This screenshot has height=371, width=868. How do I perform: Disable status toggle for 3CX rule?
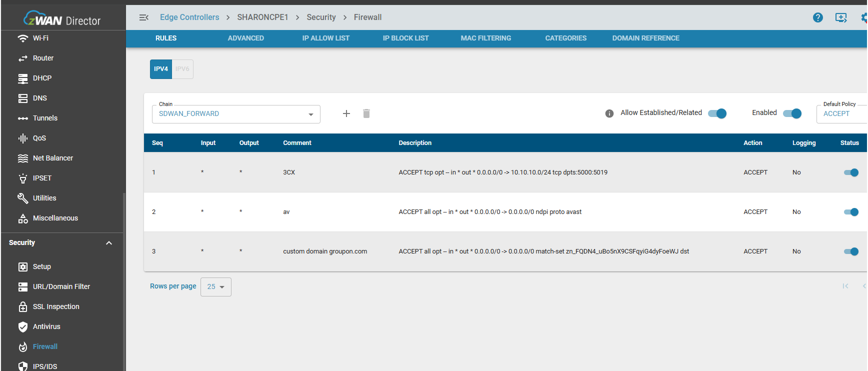(x=850, y=172)
